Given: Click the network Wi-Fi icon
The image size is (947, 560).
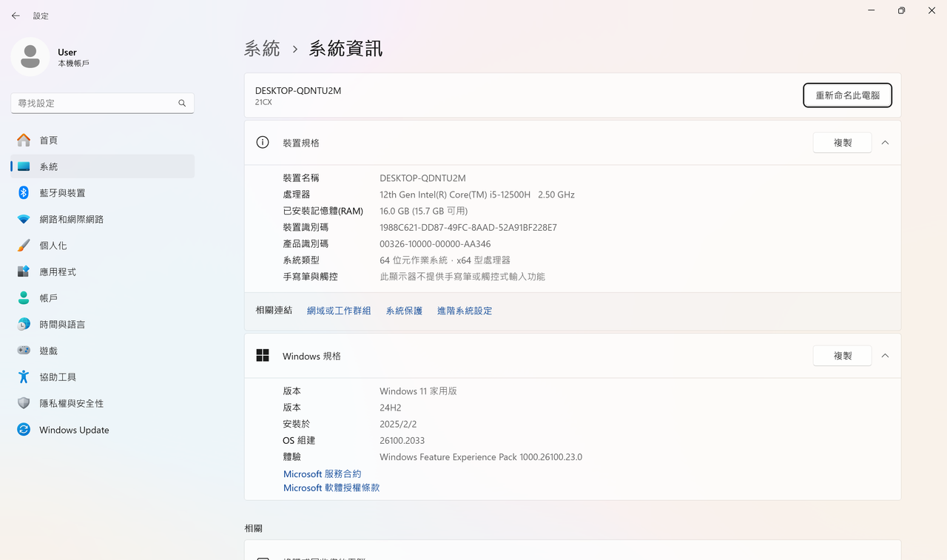Looking at the screenshot, I should [24, 219].
